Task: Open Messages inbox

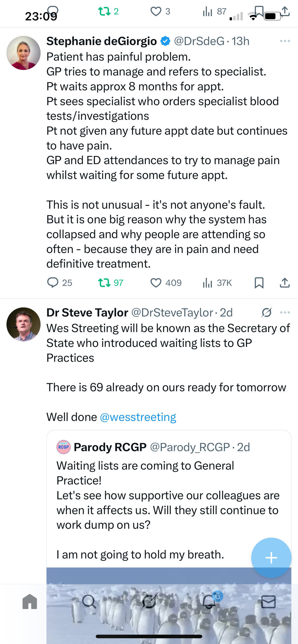Action: tap(268, 602)
